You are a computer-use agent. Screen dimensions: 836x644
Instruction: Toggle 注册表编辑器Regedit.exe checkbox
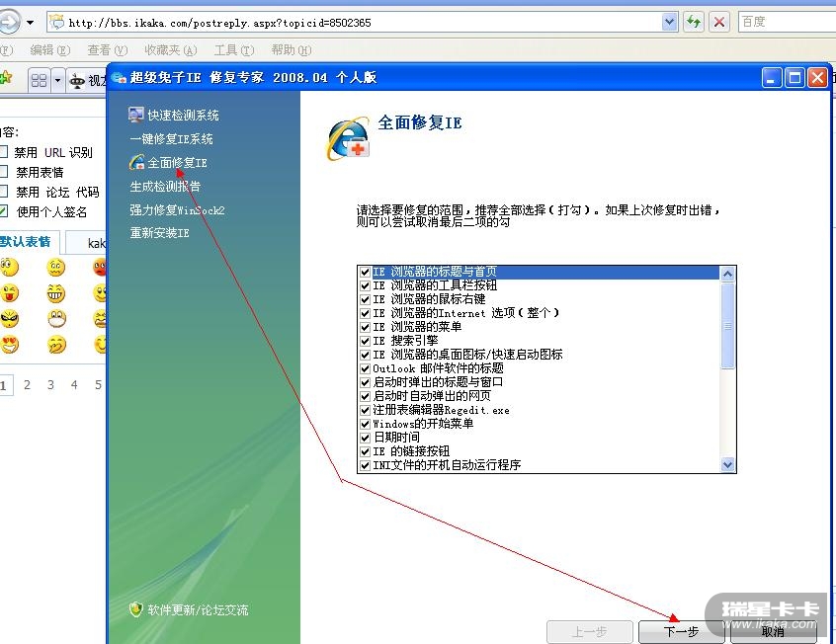[366, 411]
